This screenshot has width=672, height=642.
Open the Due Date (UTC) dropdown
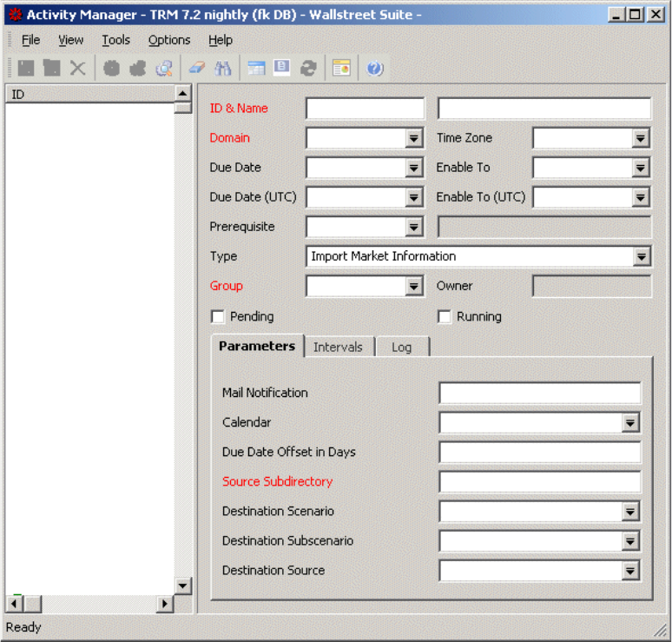413,197
